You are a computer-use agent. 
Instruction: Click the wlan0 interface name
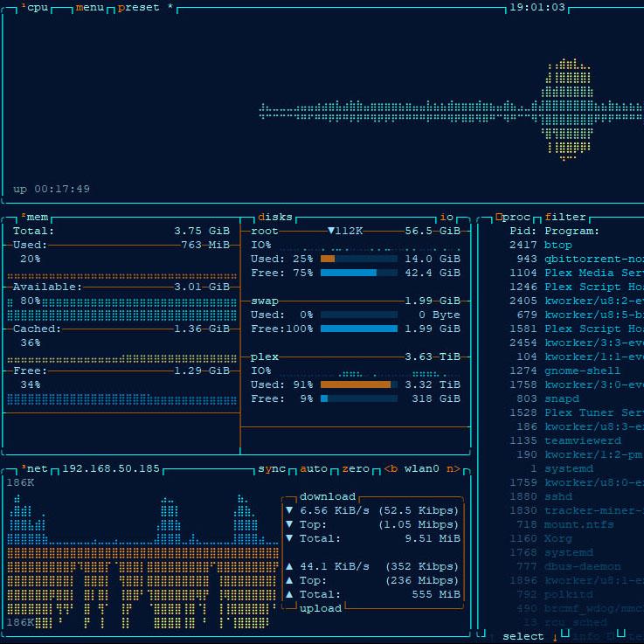pyautogui.click(x=422, y=468)
